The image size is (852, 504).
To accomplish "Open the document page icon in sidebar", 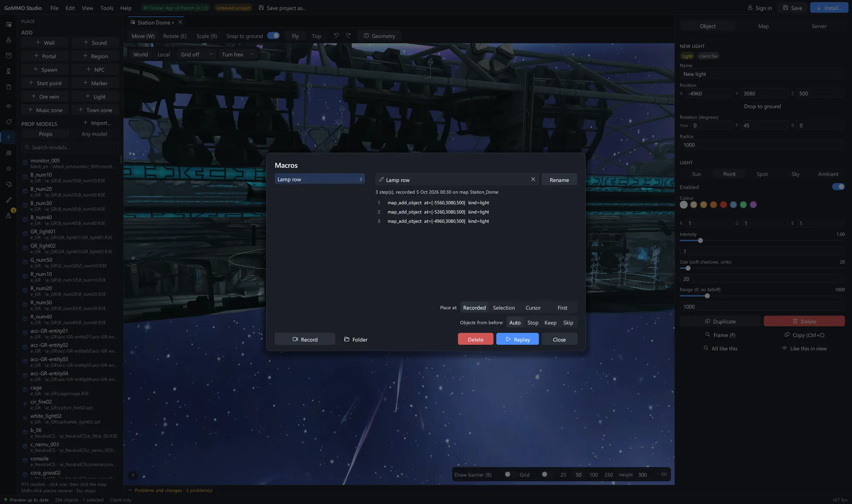I will (x=9, y=86).
